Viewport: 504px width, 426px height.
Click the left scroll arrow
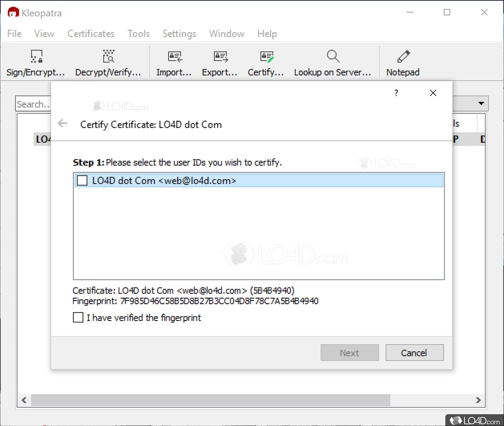point(24,400)
